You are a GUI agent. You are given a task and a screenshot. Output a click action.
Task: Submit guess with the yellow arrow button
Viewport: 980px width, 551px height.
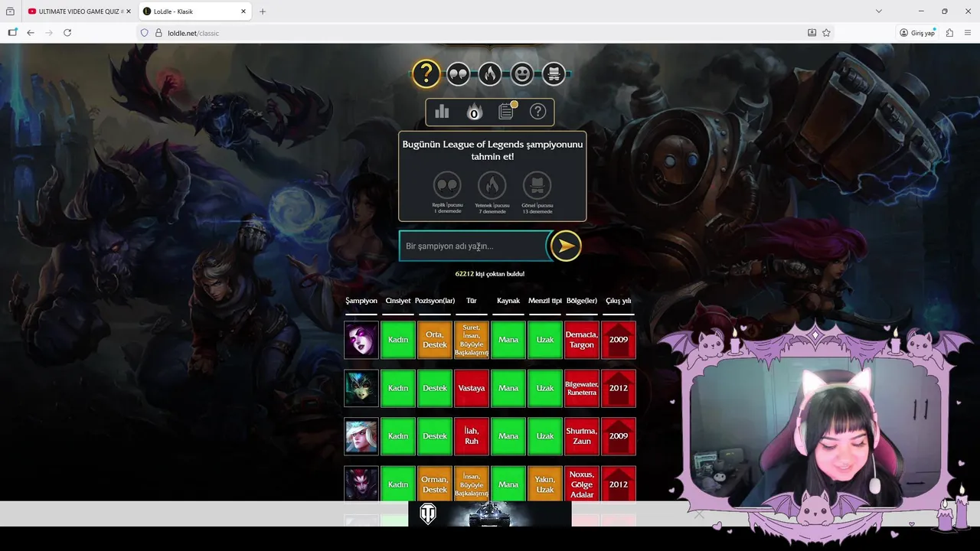[566, 246]
